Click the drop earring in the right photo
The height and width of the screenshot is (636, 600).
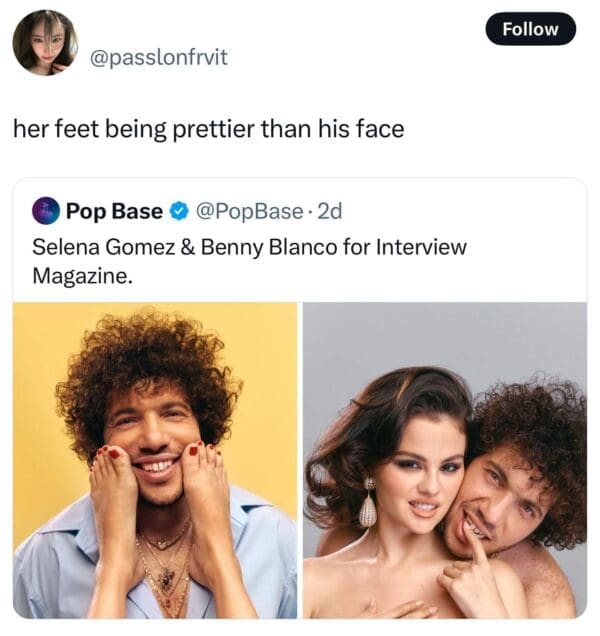click(367, 506)
